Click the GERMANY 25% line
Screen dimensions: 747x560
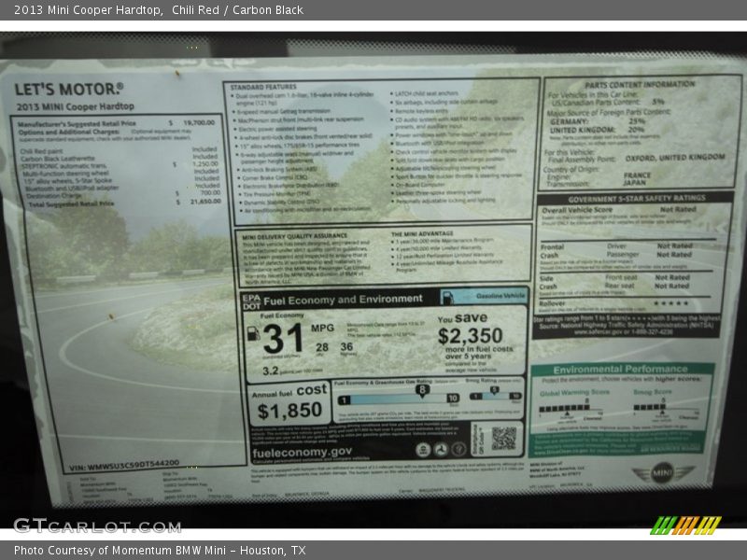point(598,121)
